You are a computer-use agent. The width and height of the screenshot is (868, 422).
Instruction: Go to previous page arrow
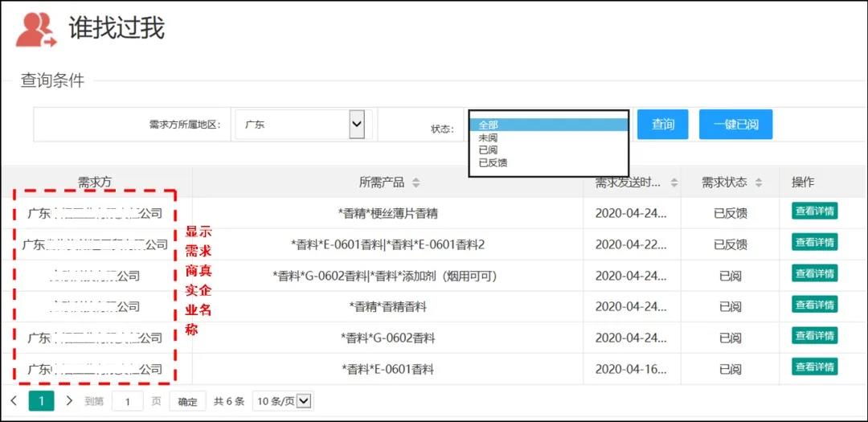(14, 400)
